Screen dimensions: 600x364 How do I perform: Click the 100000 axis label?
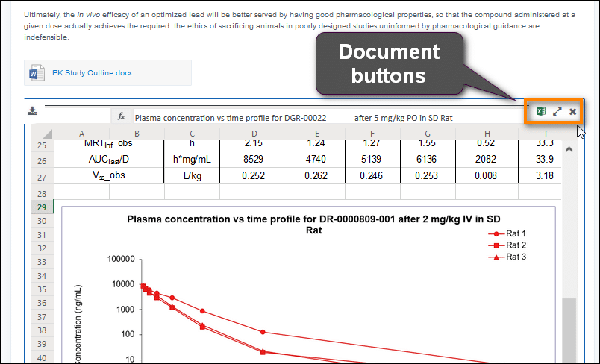tap(121, 260)
